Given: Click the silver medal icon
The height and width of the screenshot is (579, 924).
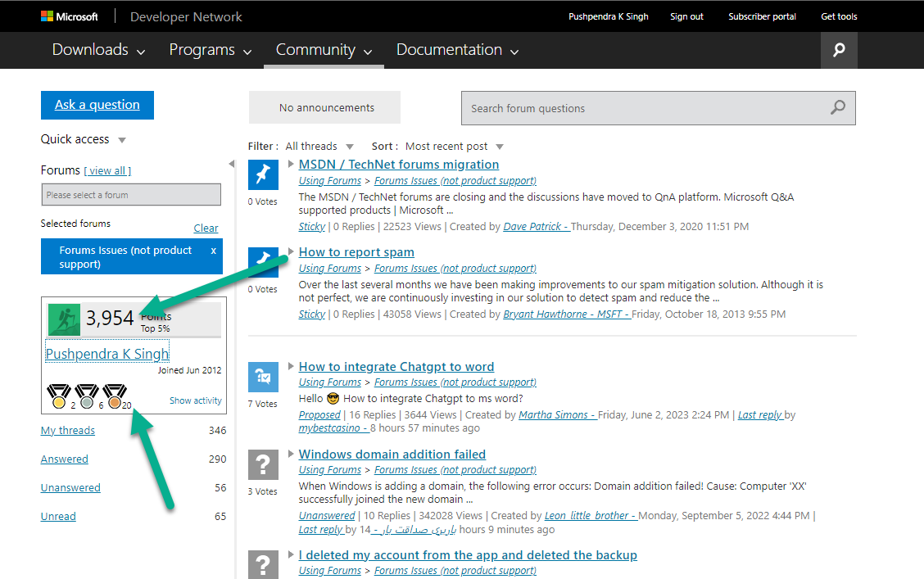Looking at the screenshot, I should click(x=87, y=396).
